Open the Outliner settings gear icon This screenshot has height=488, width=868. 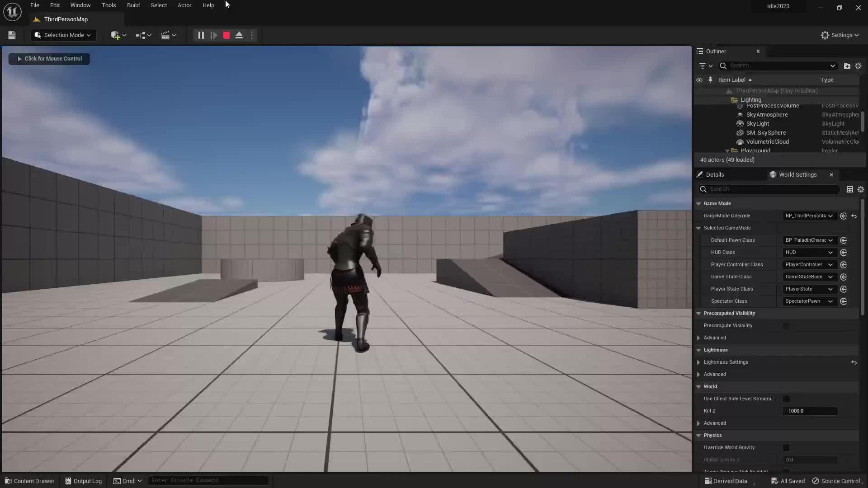[859, 66]
